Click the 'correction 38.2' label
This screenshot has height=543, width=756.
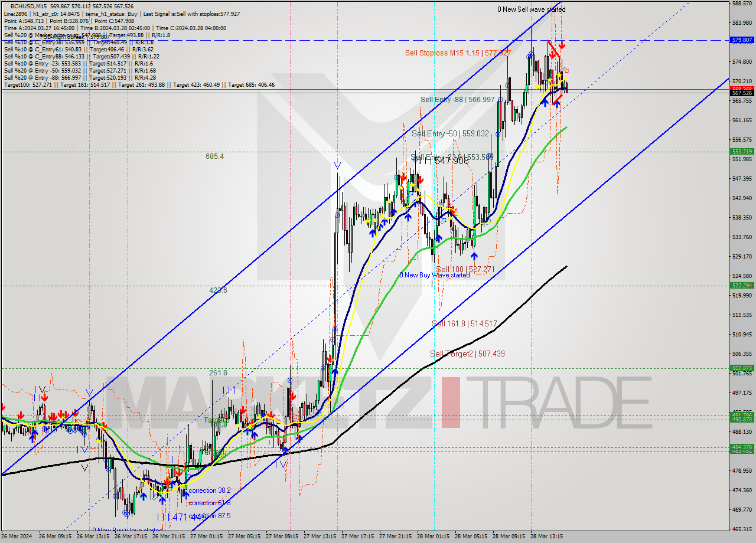210,490
